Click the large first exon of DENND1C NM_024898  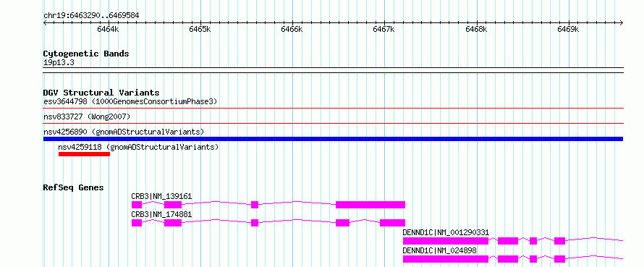(x=446, y=259)
